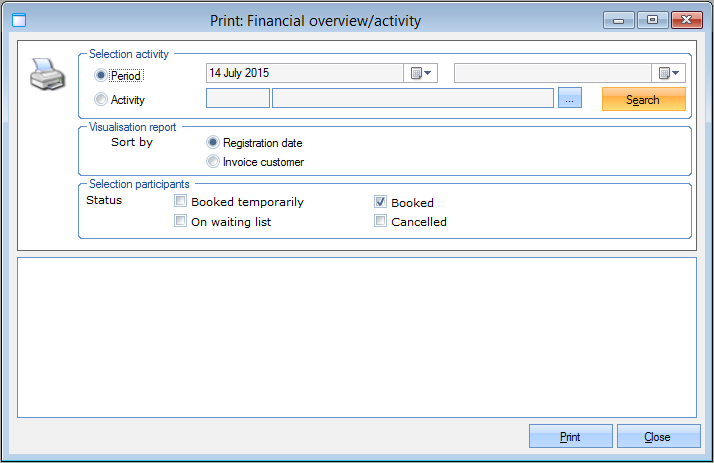714x463 pixels.
Task: Uncheck the Booked status checkbox
Action: click(x=380, y=202)
